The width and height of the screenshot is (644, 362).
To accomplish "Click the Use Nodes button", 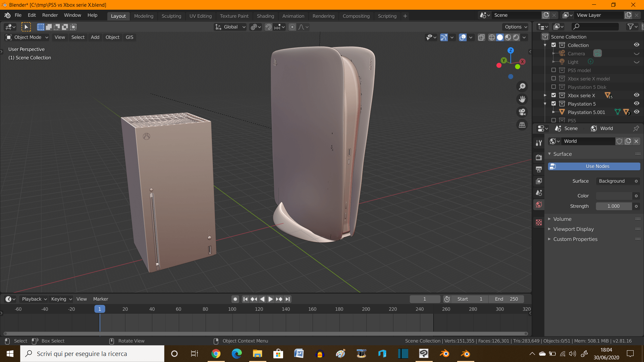I will pyautogui.click(x=594, y=166).
